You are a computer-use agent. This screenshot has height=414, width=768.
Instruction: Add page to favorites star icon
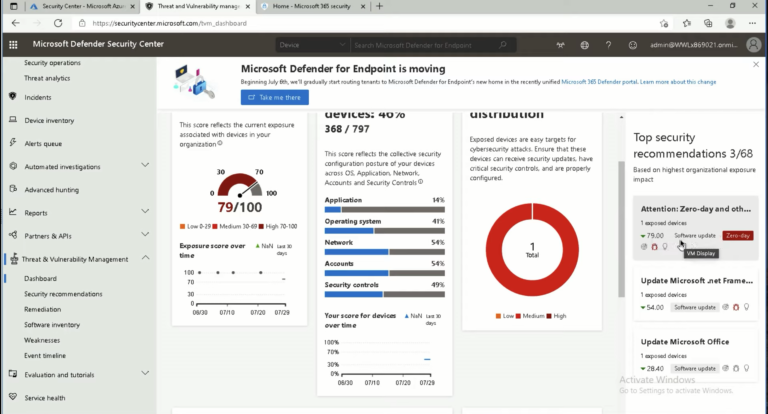coord(664,23)
